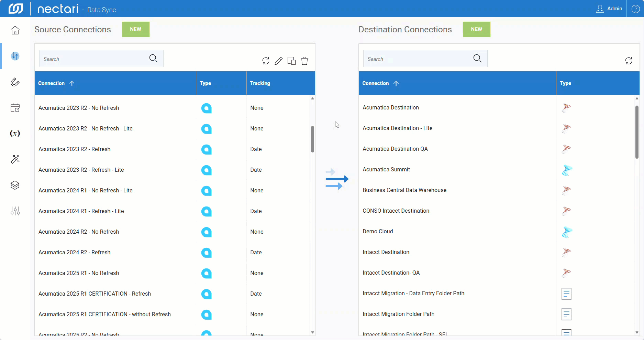This screenshot has height=340, width=644.
Task: Select Acumatica 2025 R1 CERTIFICATION - Refresh
Action: (x=172, y=294)
